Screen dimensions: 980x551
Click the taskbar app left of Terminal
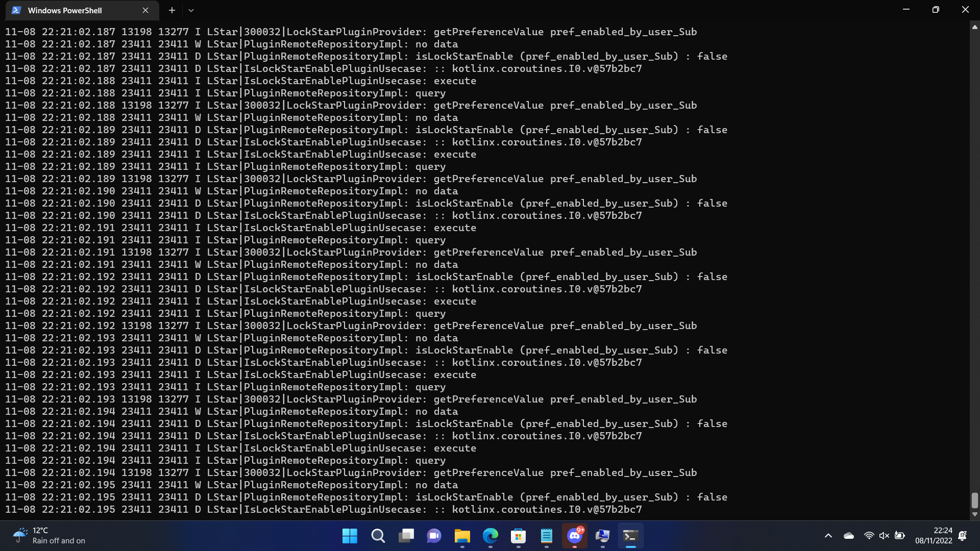tap(603, 536)
